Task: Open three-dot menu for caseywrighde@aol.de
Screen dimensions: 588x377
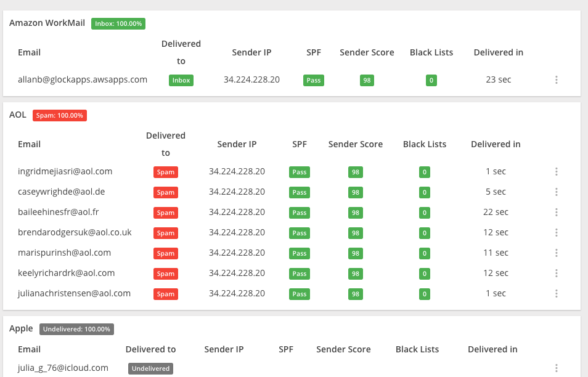Action: point(556,192)
